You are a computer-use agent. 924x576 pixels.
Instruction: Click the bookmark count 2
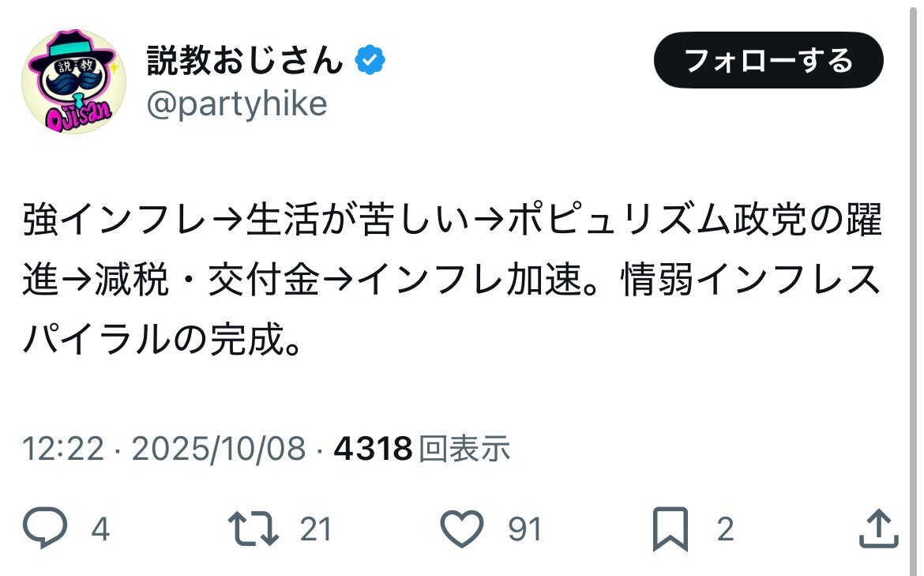pyautogui.click(x=725, y=529)
